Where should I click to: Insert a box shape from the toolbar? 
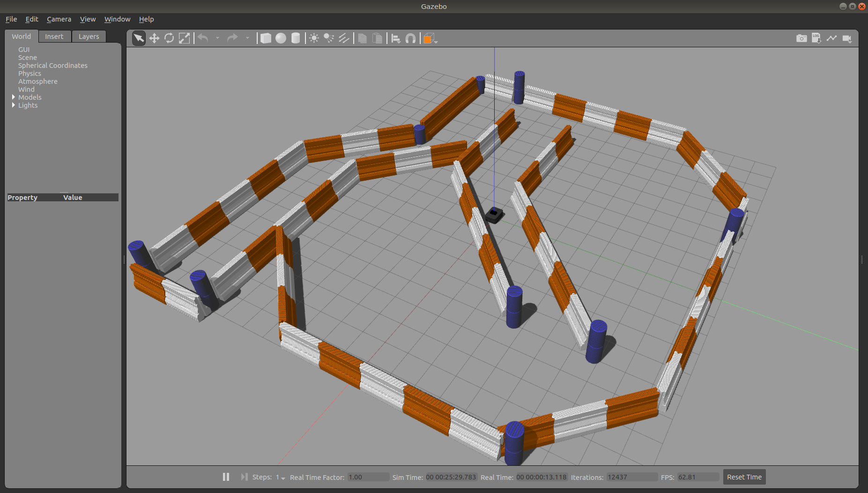266,38
